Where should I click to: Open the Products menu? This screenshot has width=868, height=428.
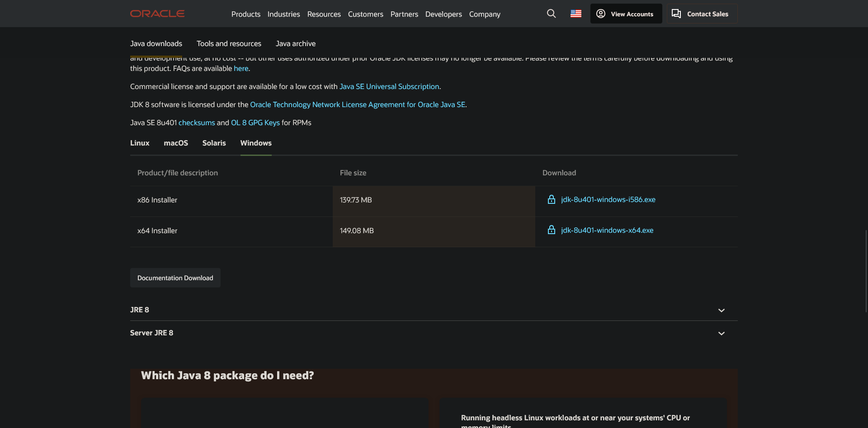click(x=245, y=14)
